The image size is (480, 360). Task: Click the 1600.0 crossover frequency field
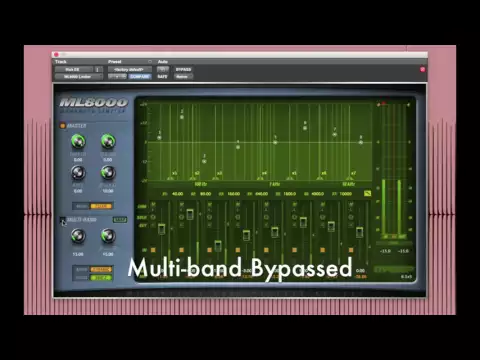[x=289, y=194]
